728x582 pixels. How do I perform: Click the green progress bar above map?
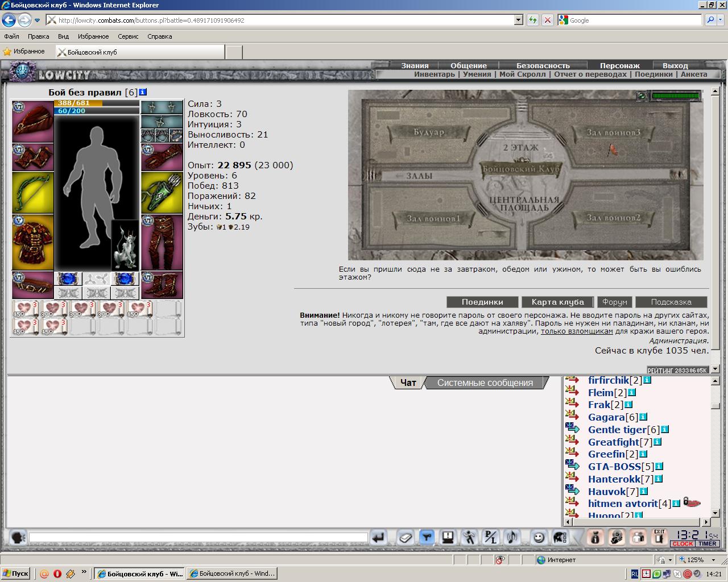click(676, 96)
